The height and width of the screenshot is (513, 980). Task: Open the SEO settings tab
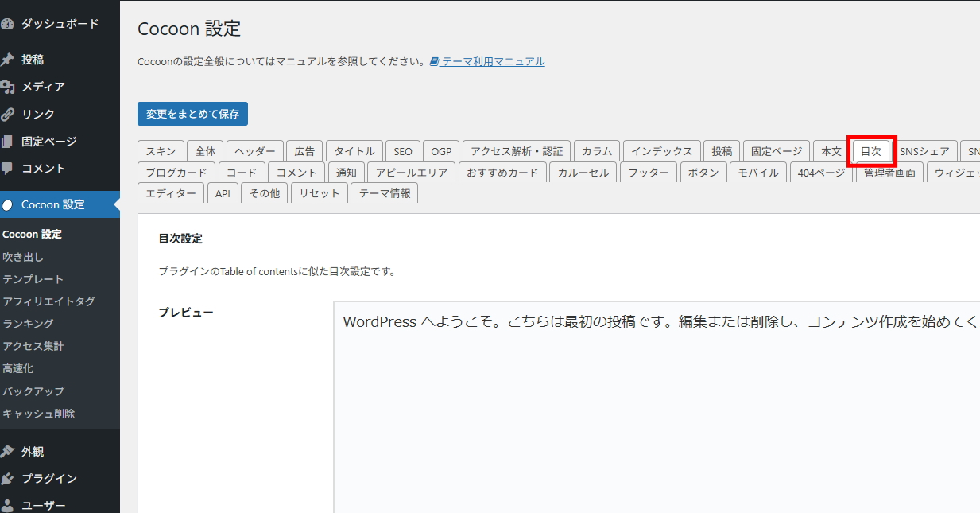click(403, 151)
